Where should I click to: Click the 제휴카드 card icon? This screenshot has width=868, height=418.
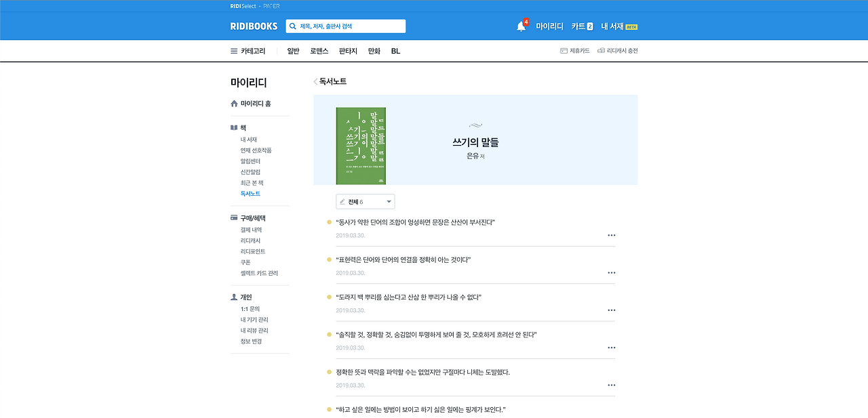(564, 51)
